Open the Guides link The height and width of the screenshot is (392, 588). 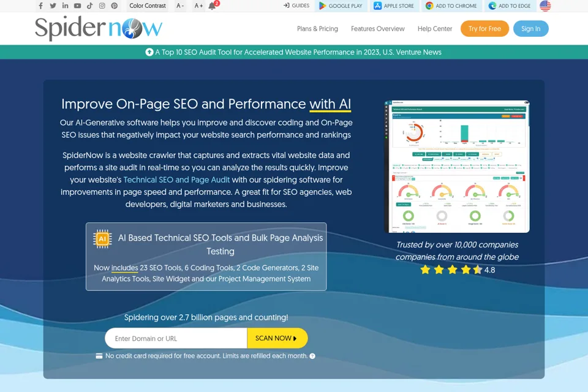[x=296, y=6]
